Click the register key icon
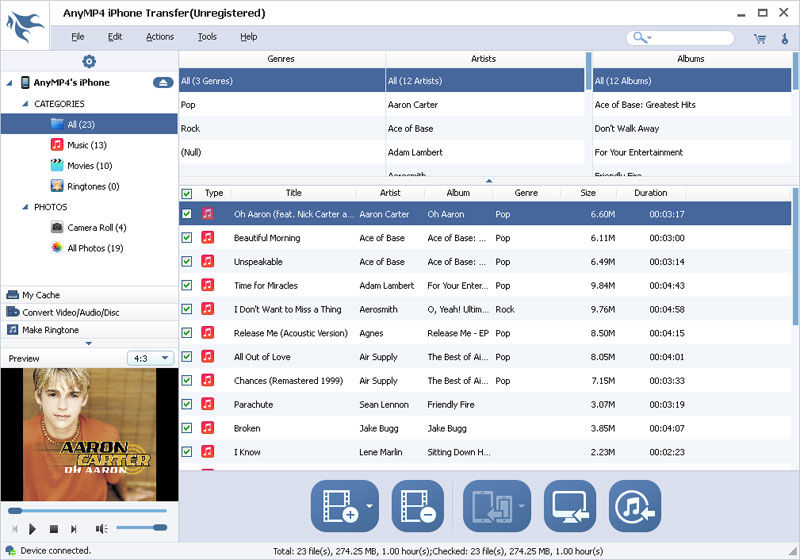Viewport: 800px width, 560px height. (x=785, y=39)
